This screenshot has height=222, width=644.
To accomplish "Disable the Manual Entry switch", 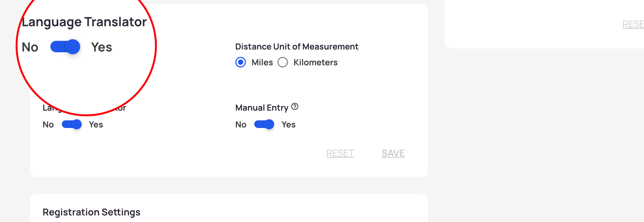I will point(264,124).
